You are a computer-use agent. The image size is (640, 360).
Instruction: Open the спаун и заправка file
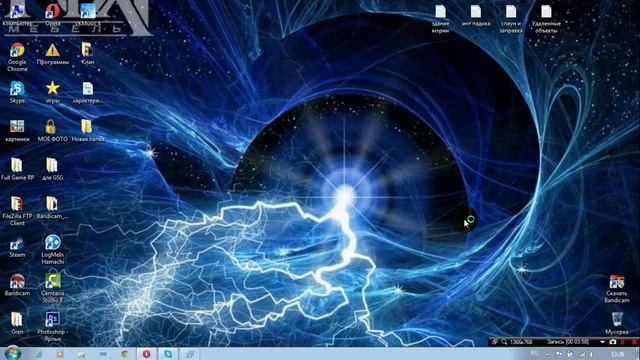tap(511, 19)
